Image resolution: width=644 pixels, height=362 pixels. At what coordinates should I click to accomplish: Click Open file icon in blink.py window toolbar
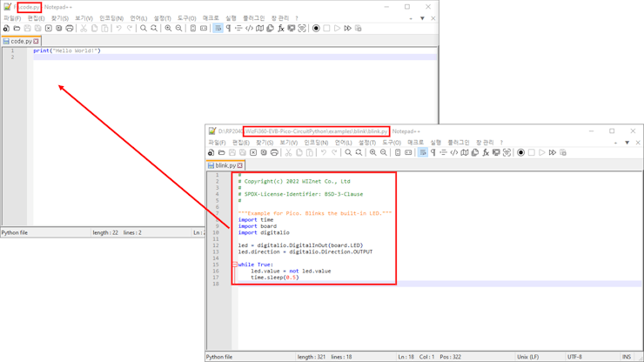click(x=222, y=153)
